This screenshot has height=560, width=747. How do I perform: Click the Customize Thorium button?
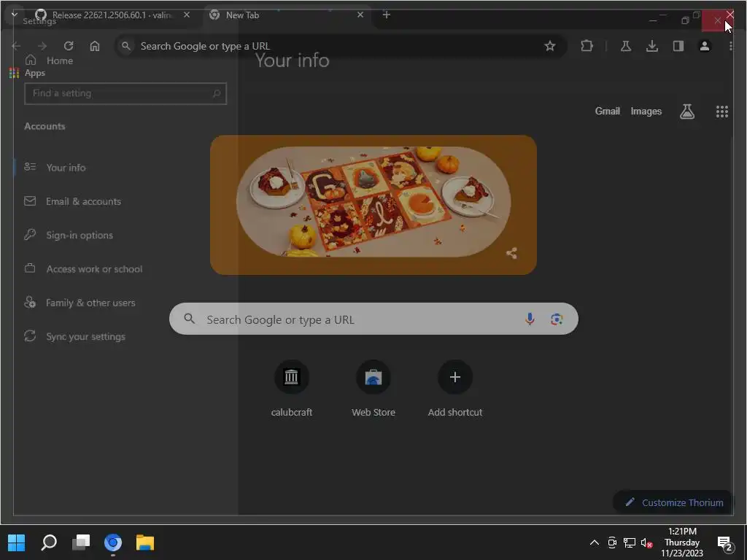(x=673, y=502)
